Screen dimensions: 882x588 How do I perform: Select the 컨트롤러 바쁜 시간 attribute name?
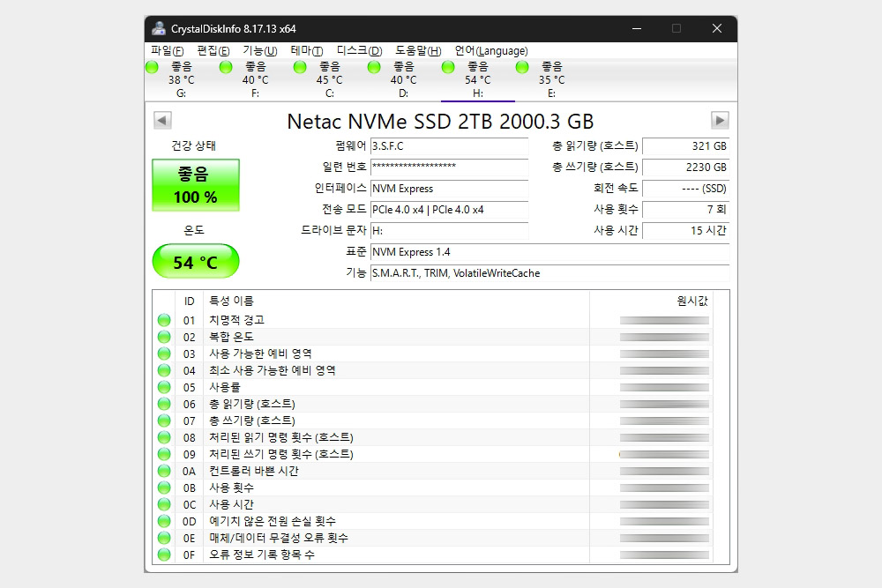click(254, 471)
